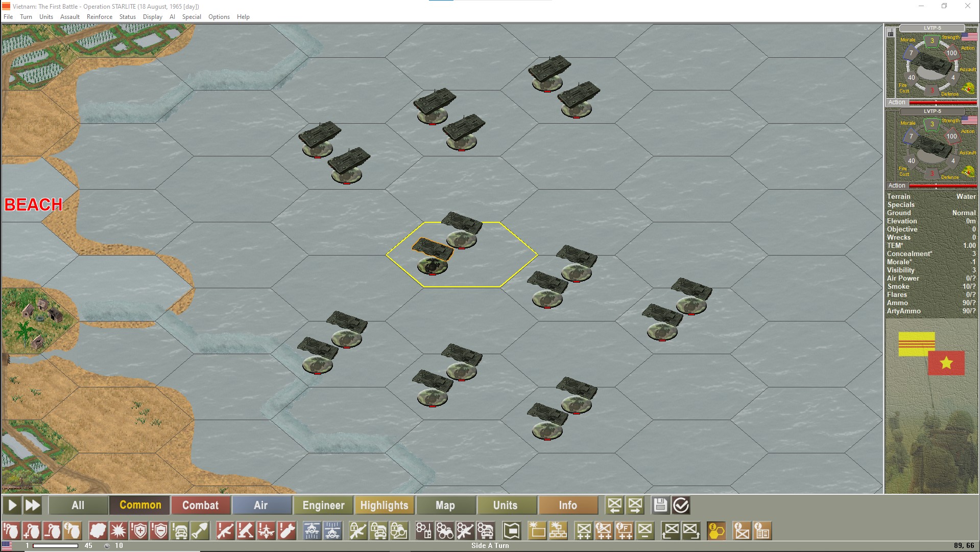End the turn using the checkmark icon
Image resolution: width=980 pixels, height=552 pixels.
coord(681,505)
